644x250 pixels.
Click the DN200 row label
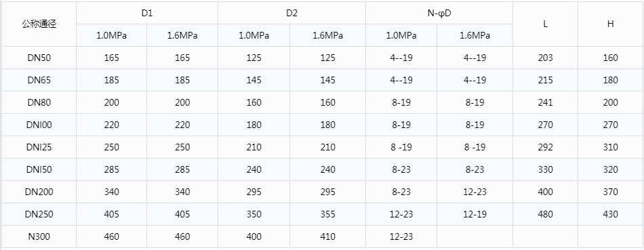[39, 192]
